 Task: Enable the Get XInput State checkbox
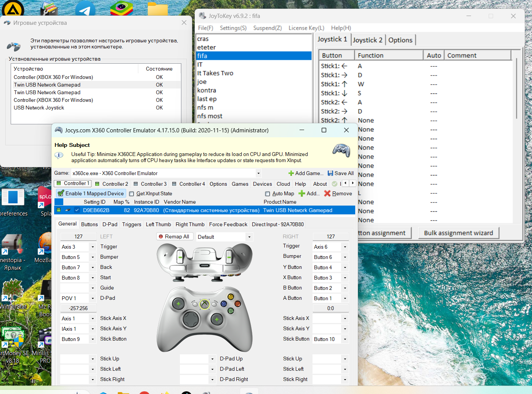point(132,194)
